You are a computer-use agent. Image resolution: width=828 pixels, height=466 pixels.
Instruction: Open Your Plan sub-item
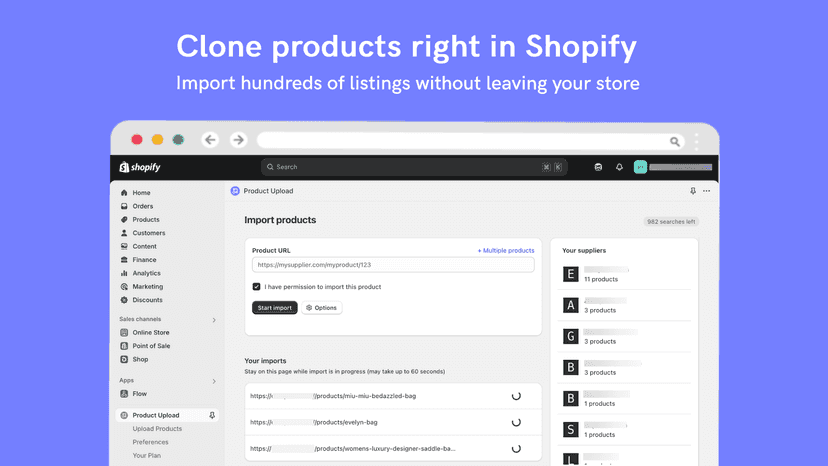click(147, 455)
